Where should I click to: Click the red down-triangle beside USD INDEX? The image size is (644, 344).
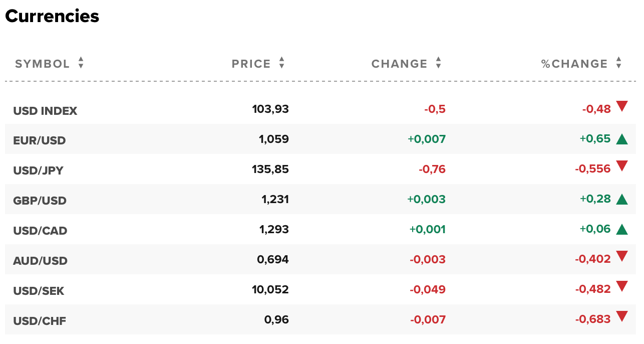tap(621, 106)
